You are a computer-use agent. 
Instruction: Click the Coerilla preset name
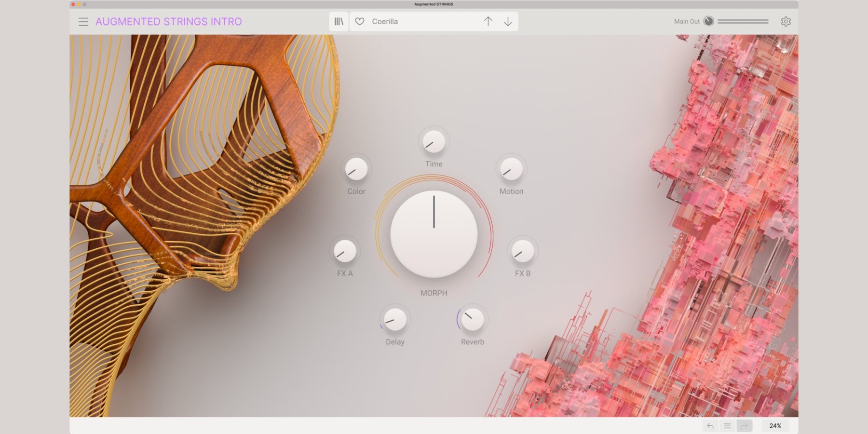click(385, 22)
